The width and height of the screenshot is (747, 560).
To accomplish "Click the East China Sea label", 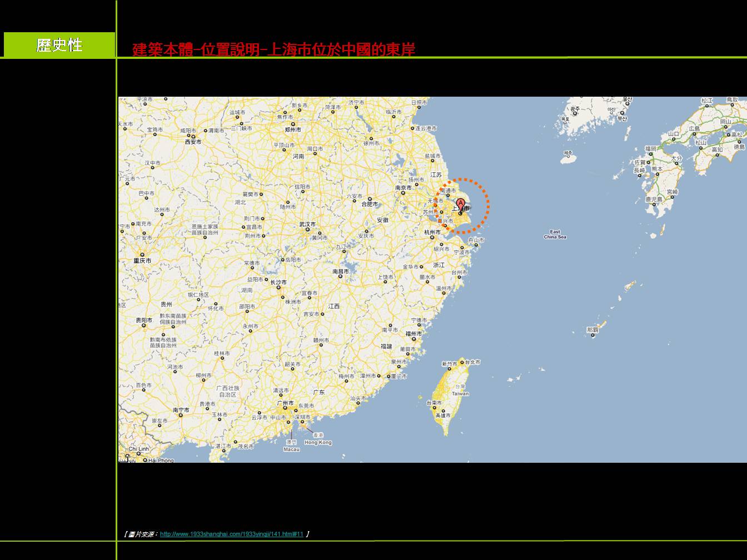I will [x=555, y=234].
